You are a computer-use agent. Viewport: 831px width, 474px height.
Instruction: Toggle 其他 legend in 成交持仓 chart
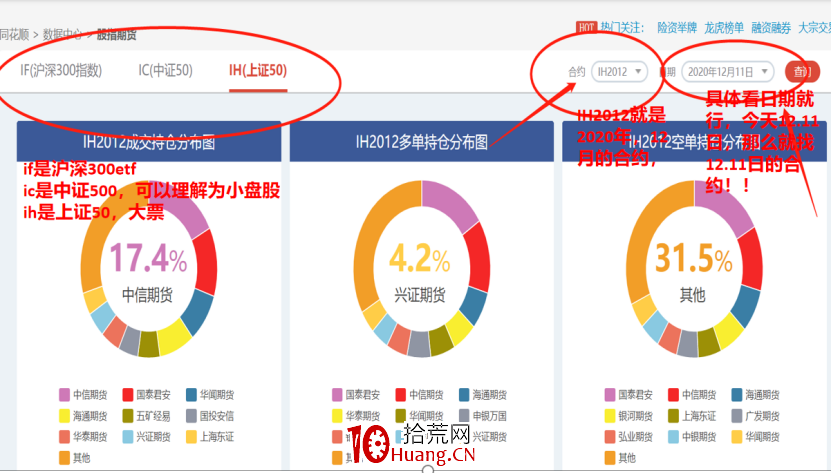[x=75, y=458]
